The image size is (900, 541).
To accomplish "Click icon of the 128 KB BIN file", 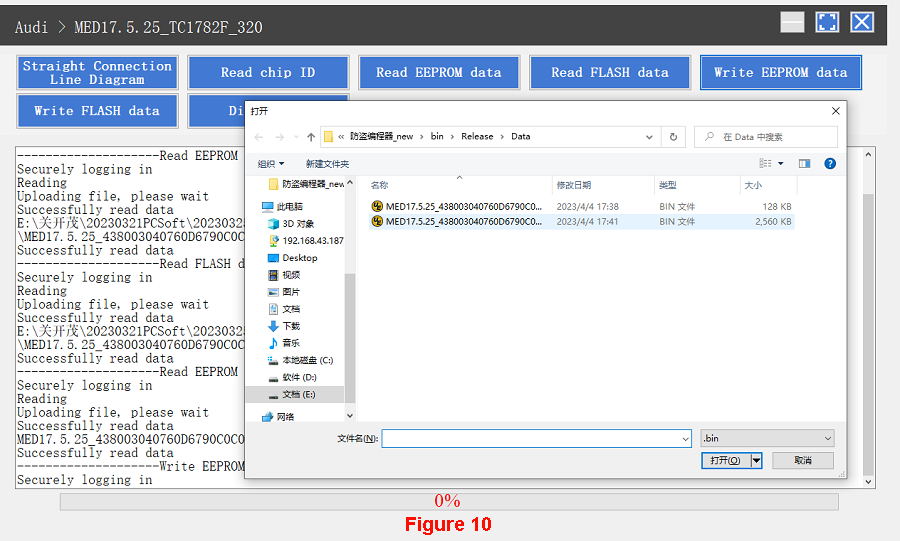I will click(x=377, y=207).
